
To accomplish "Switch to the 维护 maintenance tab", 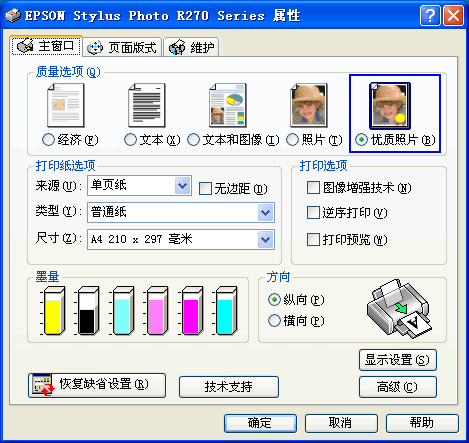I will pos(191,47).
